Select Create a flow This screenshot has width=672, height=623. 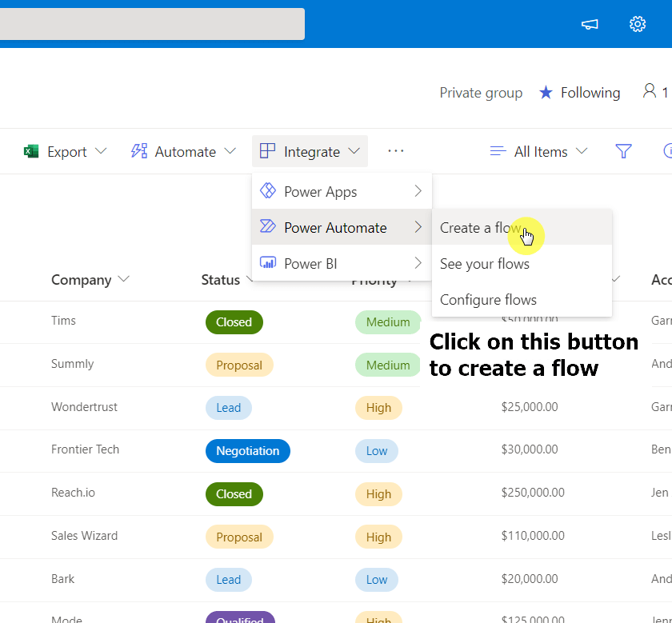[522, 227]
